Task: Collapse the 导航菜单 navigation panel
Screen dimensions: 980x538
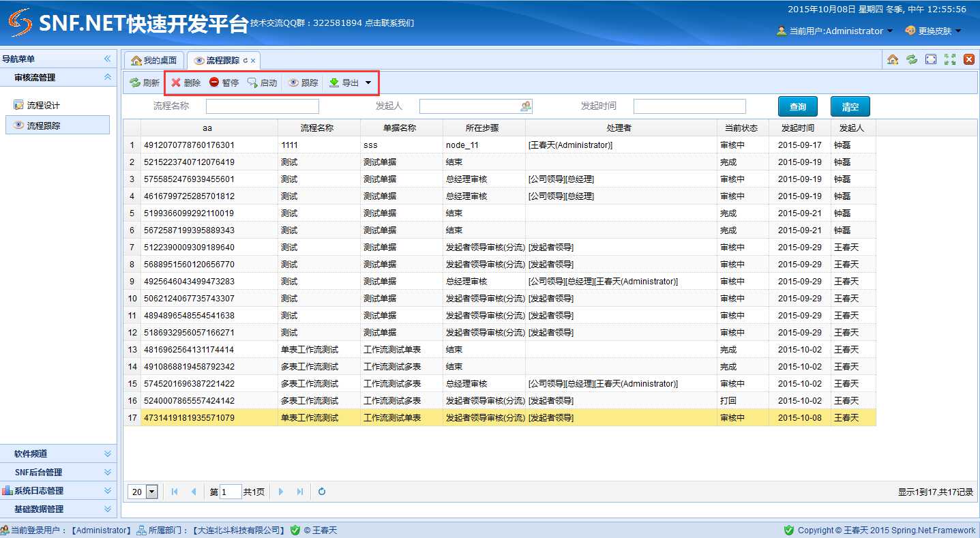Action: coord(107,59)
